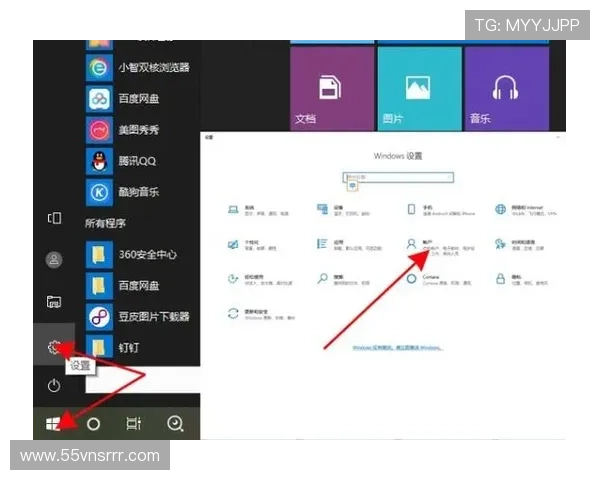Open 搜索 settings with magnifier icon
This screenshot has width=600, height=480.
click(343, 280)
